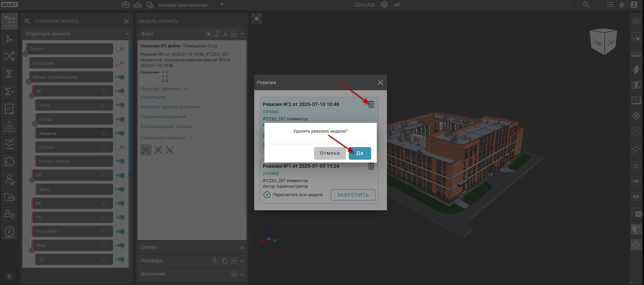This screenshot has height=285, width=644.
Task: Click the trash icon for Revision №2
Action: (x=371, y=104)
